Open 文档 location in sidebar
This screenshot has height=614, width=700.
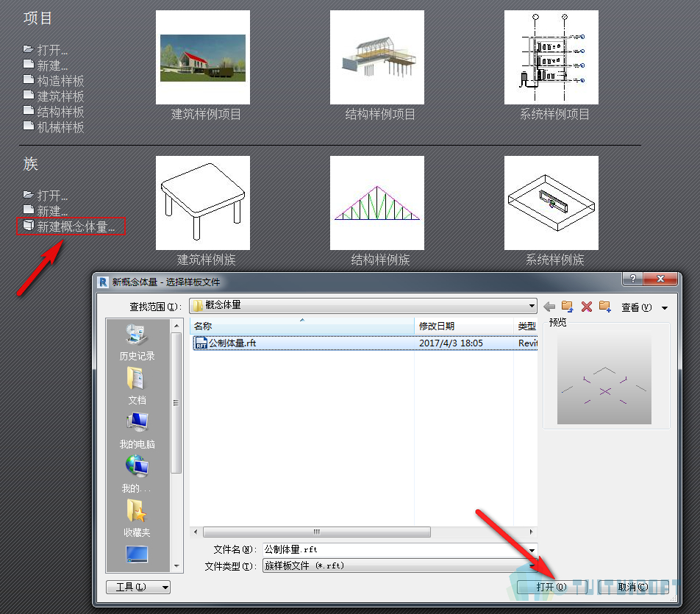coord(137,386)
